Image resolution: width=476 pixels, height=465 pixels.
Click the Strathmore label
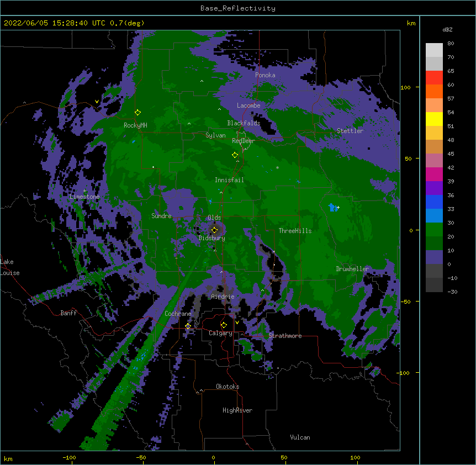[285, 336]
